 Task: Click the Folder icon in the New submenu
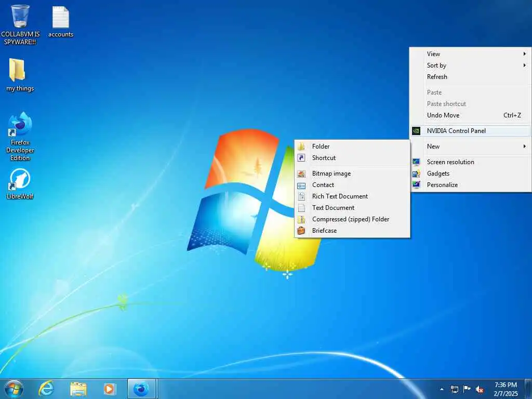(301, 147)
